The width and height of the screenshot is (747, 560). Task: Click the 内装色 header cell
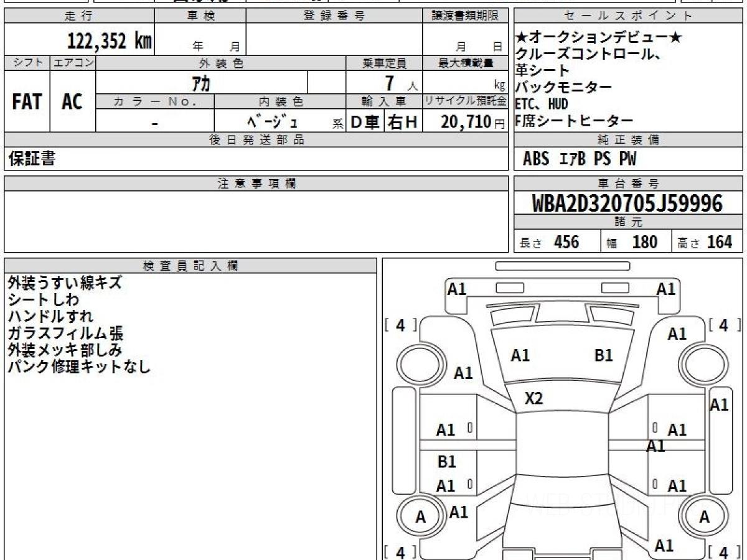(280, 101)
